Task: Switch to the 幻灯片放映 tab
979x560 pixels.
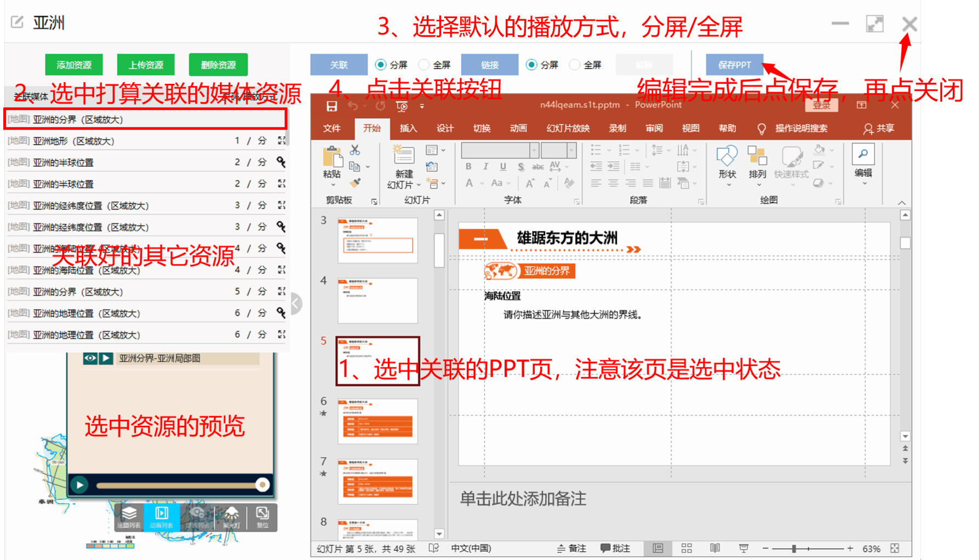Action: [568, 128]
